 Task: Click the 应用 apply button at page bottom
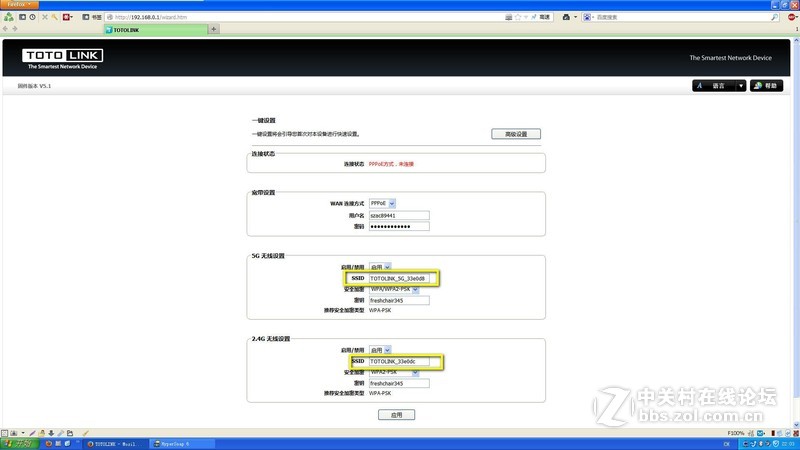tap(396, 415)
